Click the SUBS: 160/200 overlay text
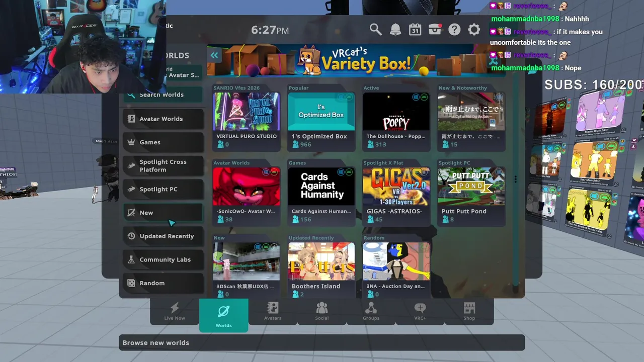The image size is (644, 362). [594, 85]
